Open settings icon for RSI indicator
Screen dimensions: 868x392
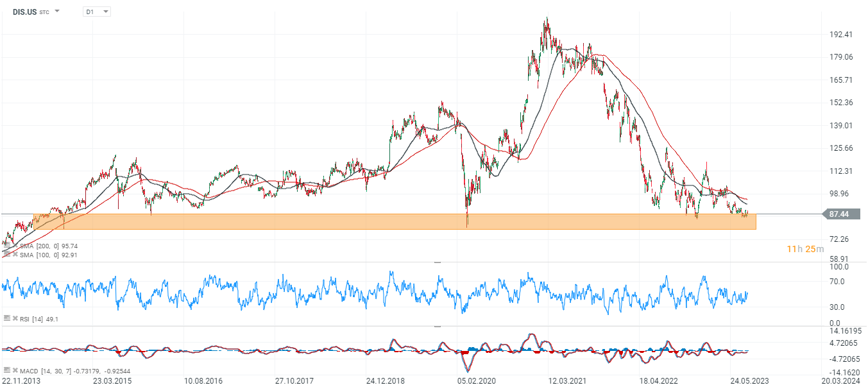pos(6,318)
